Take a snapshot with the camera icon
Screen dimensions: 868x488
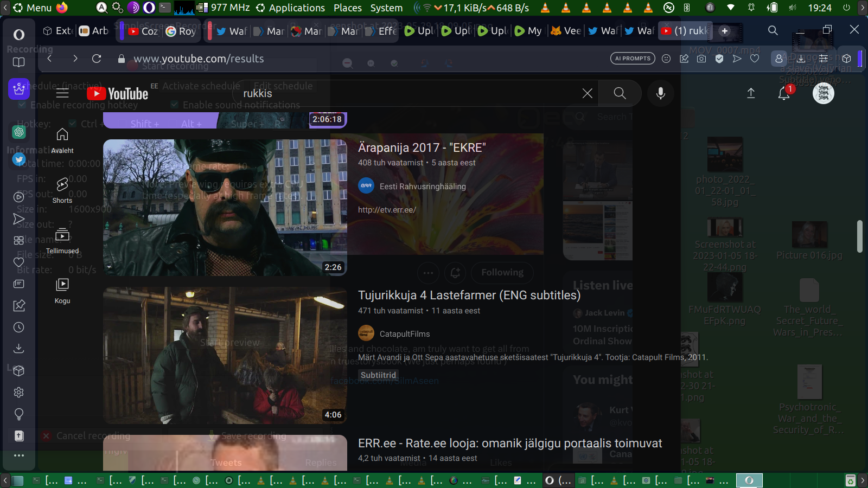[701, 59]
